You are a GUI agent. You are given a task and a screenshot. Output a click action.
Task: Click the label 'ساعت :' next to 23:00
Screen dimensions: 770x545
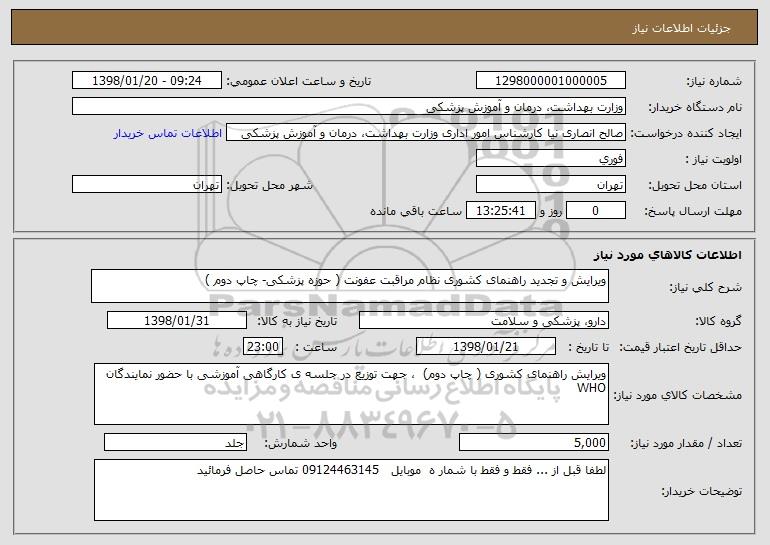pos(316,347)
